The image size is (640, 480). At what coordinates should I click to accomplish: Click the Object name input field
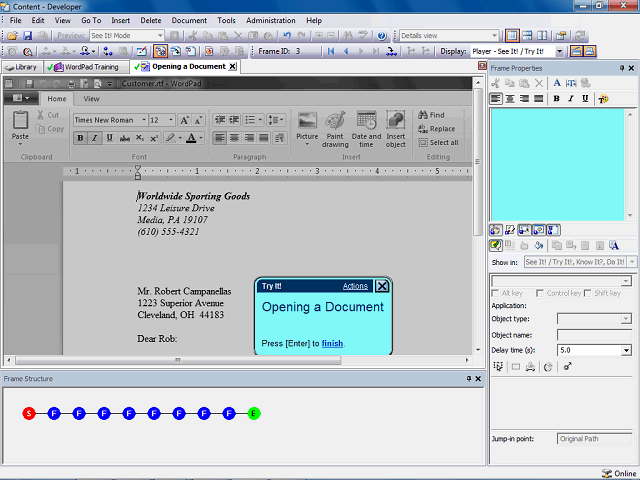[x=594, y=335]
